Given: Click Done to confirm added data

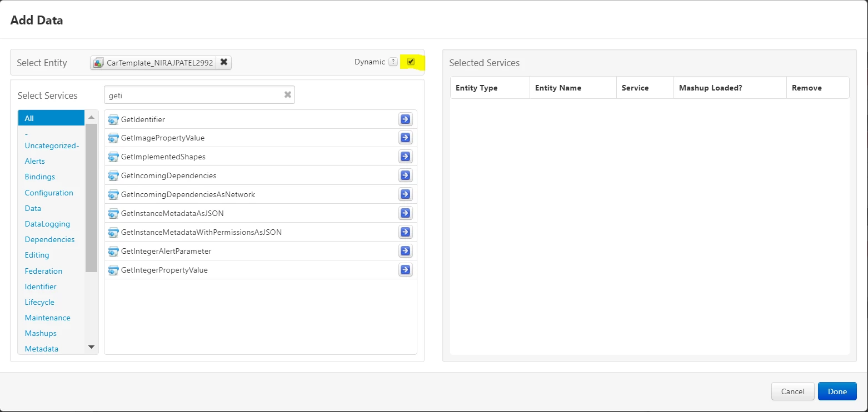Looking at the screenshot, I should click(x=837, y=391).
